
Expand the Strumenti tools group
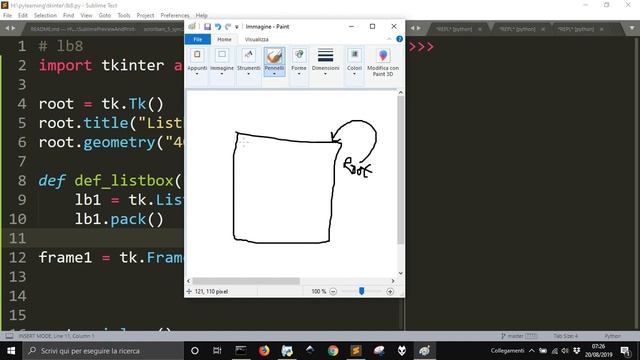(x=249, y=62)
